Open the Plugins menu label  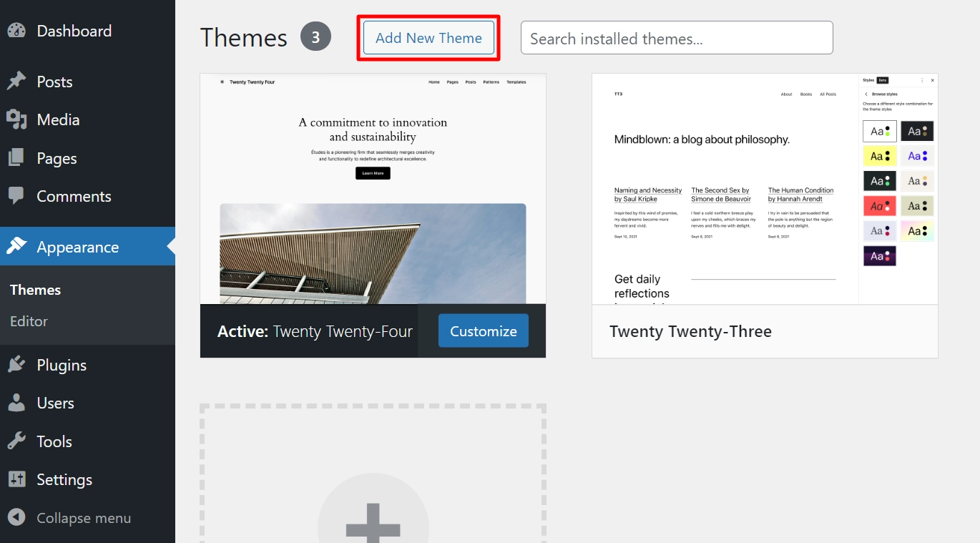[x=62, y=365]
